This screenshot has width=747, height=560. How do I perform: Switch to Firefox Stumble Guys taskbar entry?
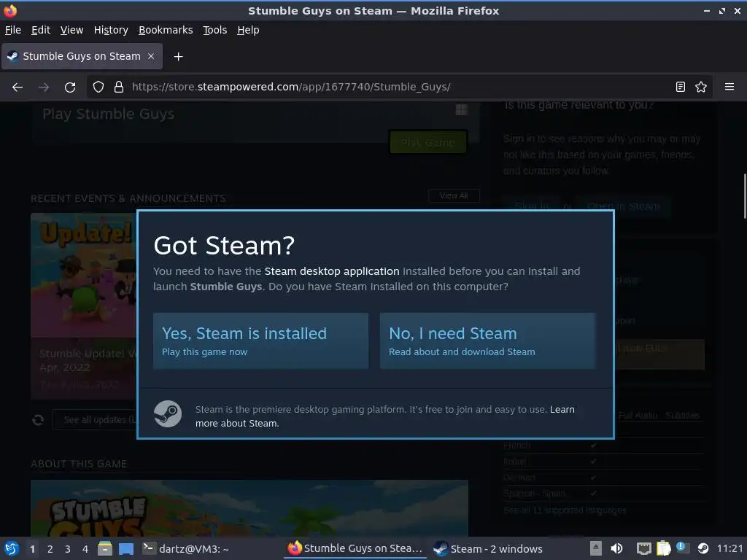[x=355, y=548]
